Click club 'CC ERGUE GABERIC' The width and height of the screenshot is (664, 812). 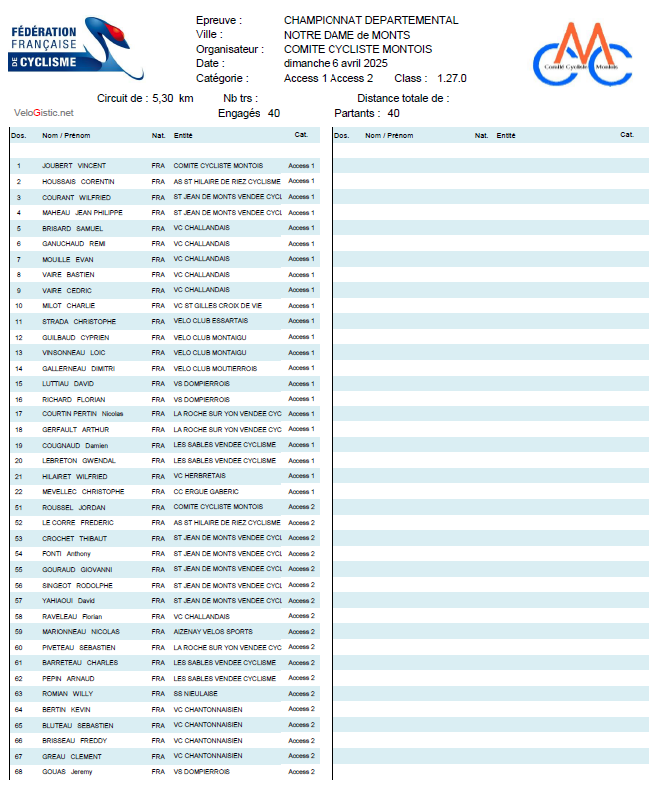(x=206, y=492)
